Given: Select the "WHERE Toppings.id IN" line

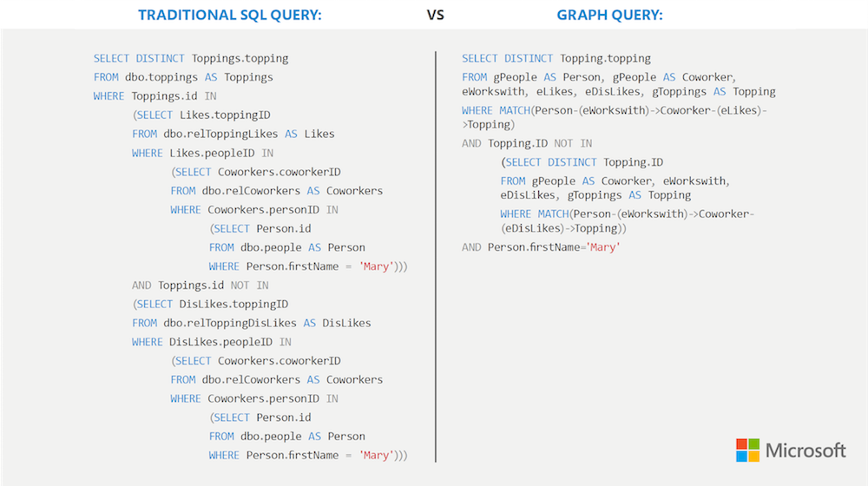Looking at the screenshot, I should pyautogui.click(x=155, y=96).
